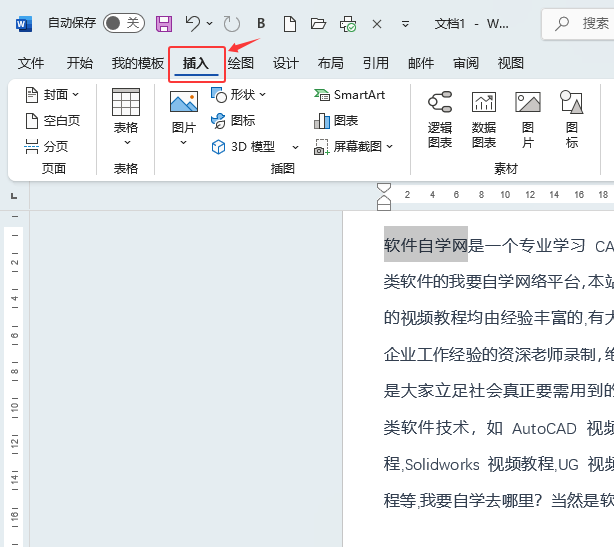Click the Quick Print icon
This screenshot has height=547, width=614.
pyautogui.click(x=348, y=24)
